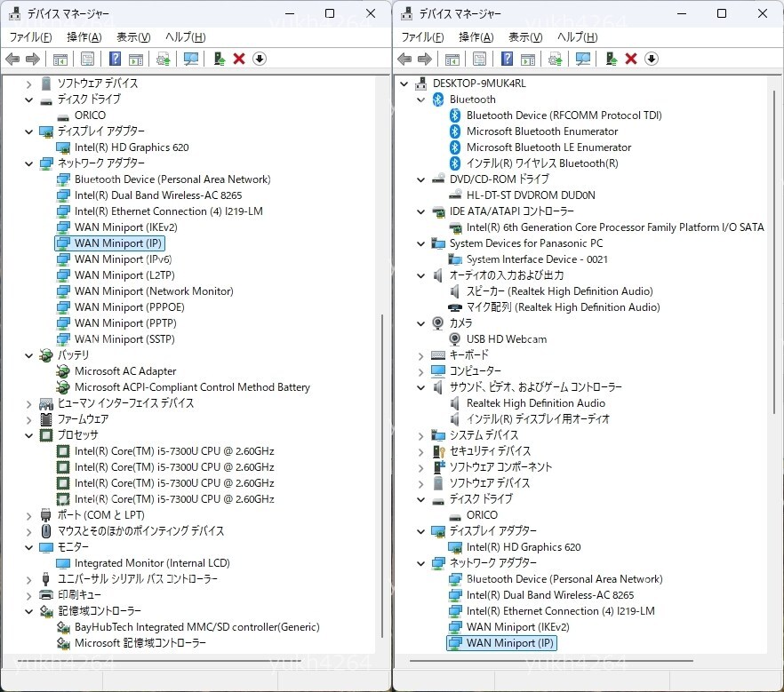Image resolution: width=784 pixels, height=692 pixels.
Task: Click horizontal scrollbar of right window
Action: [551, 661]
